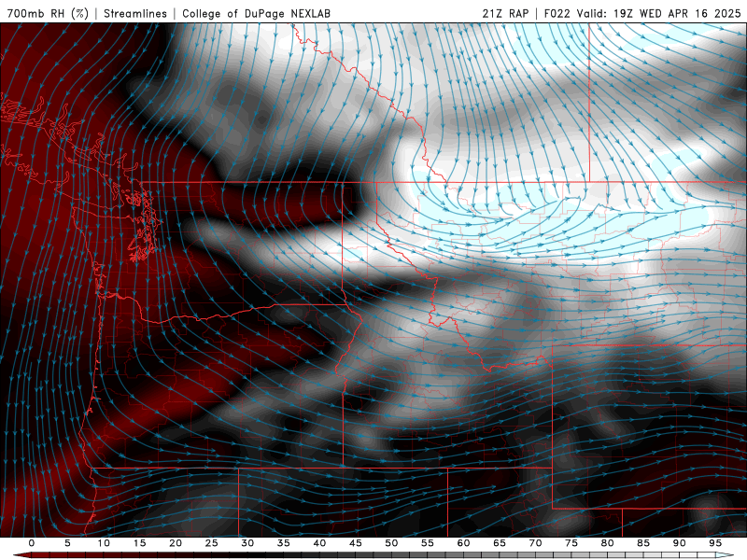Click the colorbar label "70"

(535, 543)
